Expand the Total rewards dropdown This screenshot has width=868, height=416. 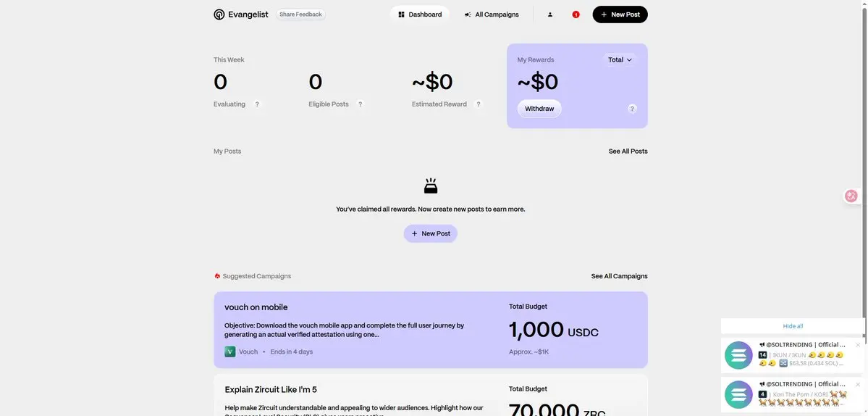pos(620,60)
